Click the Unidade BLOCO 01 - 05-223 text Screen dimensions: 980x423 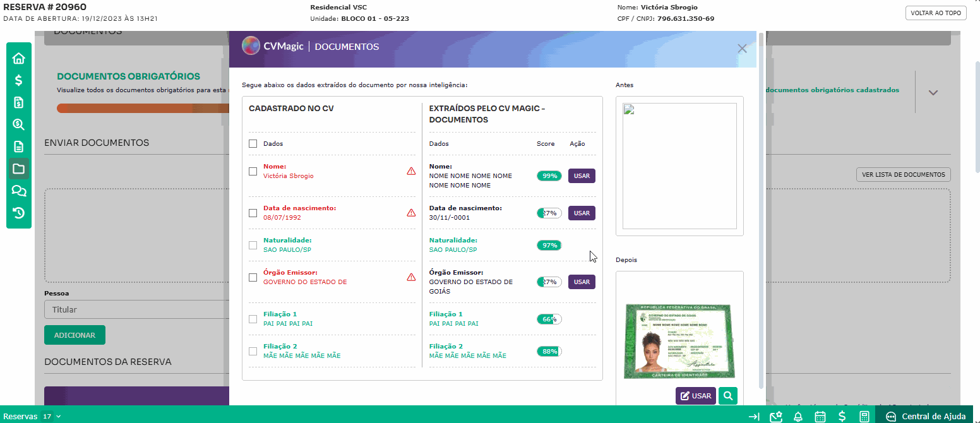point(359,18)
